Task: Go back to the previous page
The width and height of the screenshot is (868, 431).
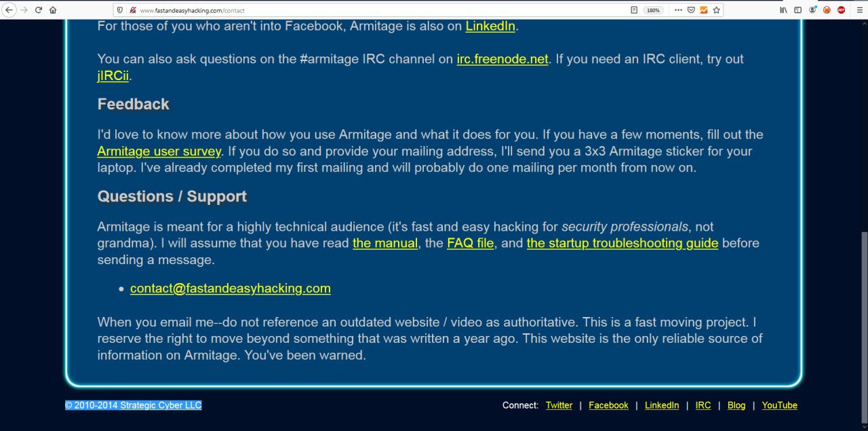Action: coord(9,10)
